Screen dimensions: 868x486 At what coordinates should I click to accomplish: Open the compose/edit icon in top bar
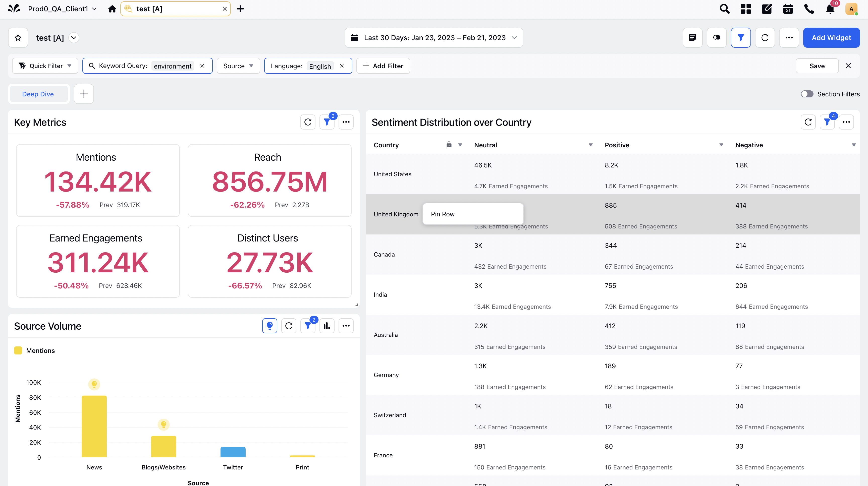pos(767,9)
